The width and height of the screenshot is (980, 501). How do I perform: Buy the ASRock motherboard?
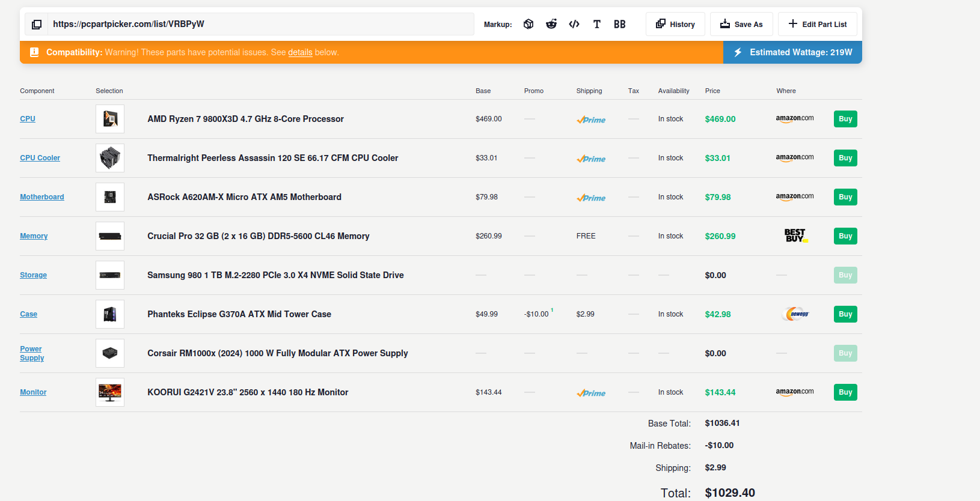point(845,197)
